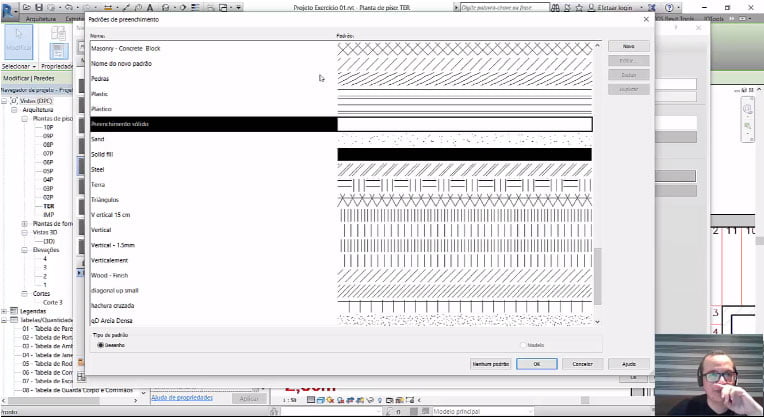Close the Padrões de preenchimento dialog
764x417 pixels.
pyautogui.click(x=646, y=19)
